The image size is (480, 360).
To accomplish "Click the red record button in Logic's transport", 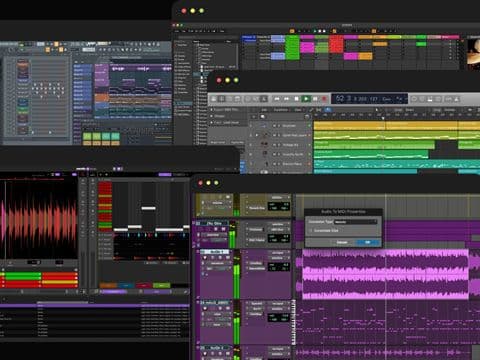I will (x=324, y=99).
